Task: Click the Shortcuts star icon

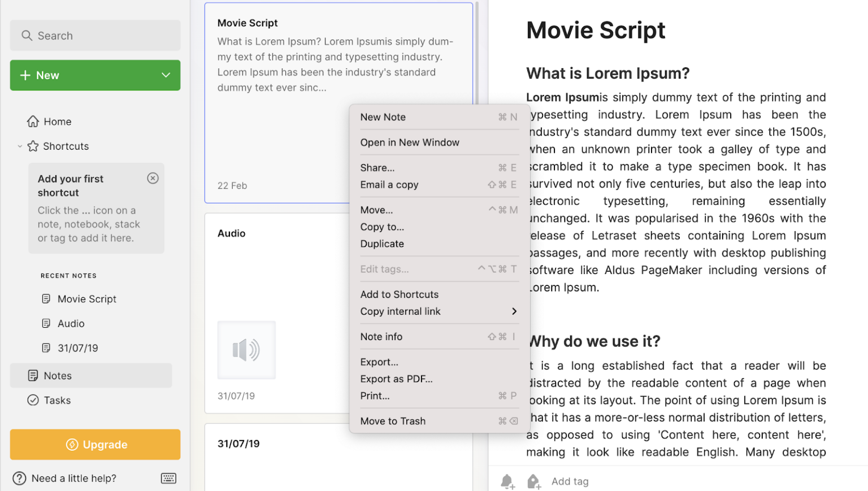Action: point(32,146)
